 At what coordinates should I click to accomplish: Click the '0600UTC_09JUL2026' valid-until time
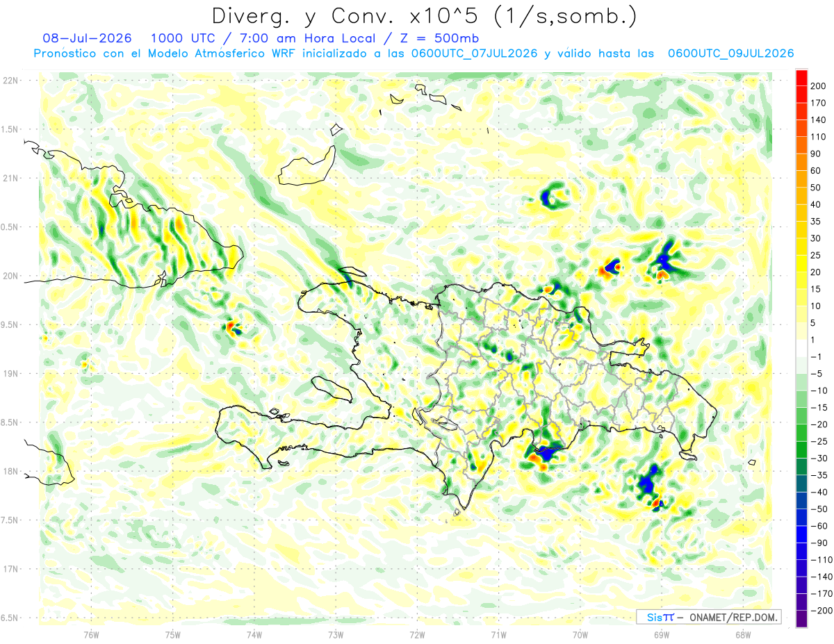(730, 53)
